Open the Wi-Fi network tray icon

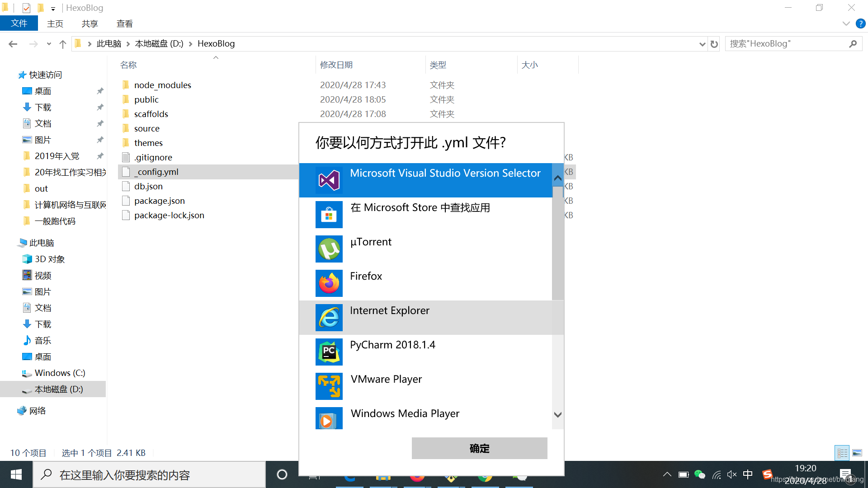[x=716, y=474]
